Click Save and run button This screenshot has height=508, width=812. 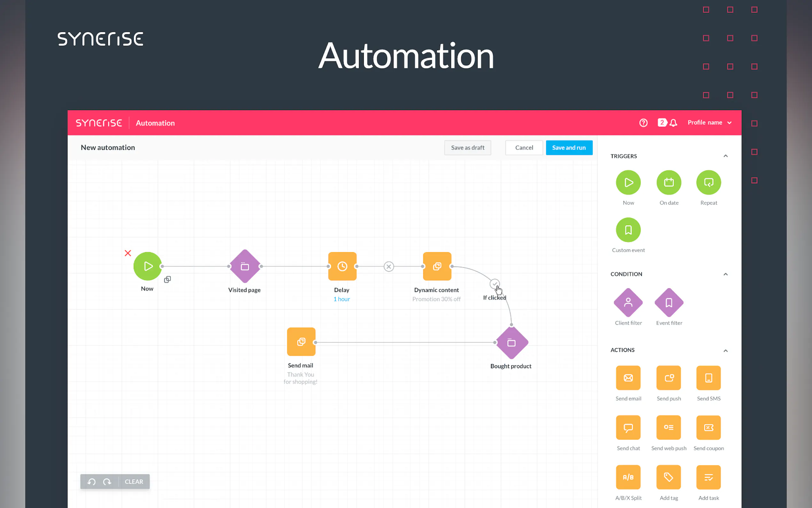[569, 147]
